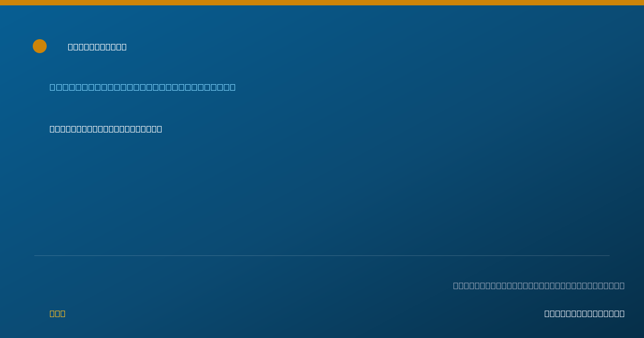Click the first glyph of the yellow label
The height and width of the screenshot is (338, 644).
(52, 313)
